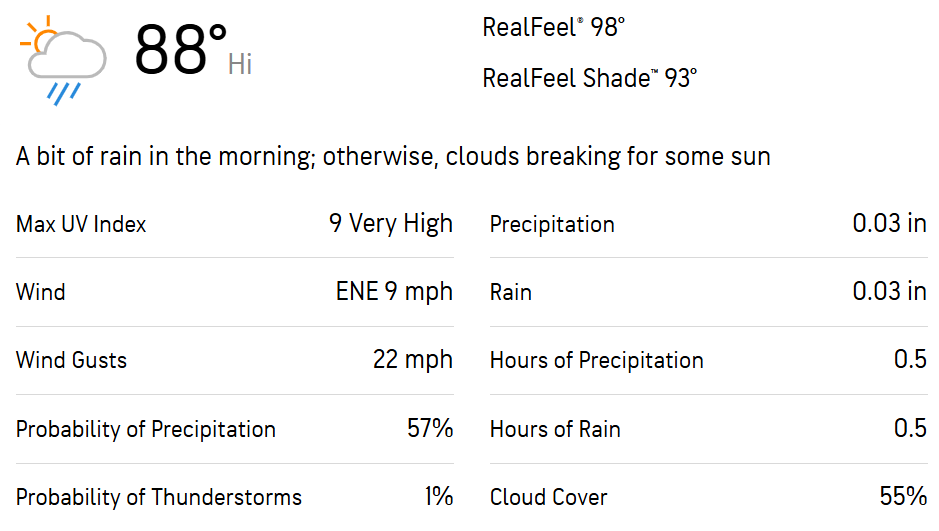Click the 55% Cloud Cover value

pyautogui.click(x=903, y=496)
